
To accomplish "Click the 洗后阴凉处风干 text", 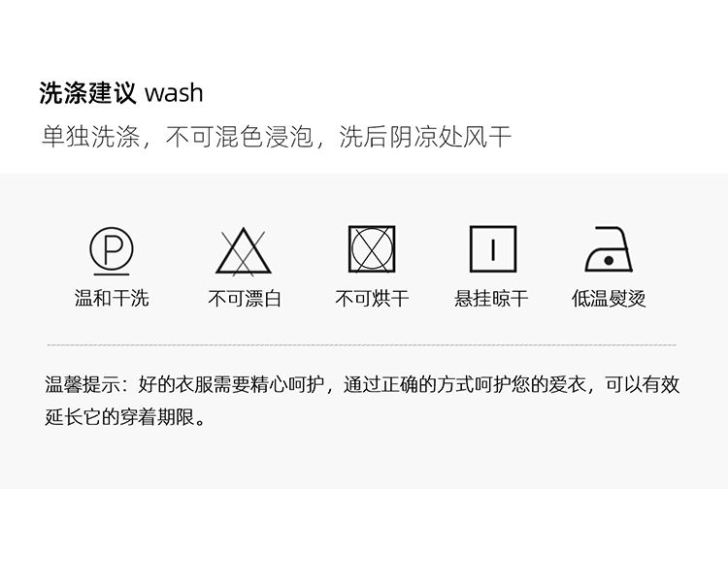I will click(425, 137).
